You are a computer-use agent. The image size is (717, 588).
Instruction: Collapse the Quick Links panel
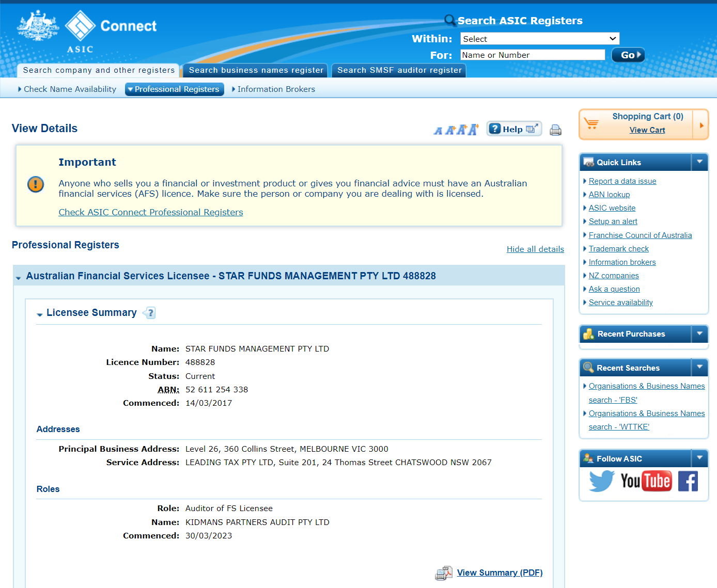(x=699, y=162)
